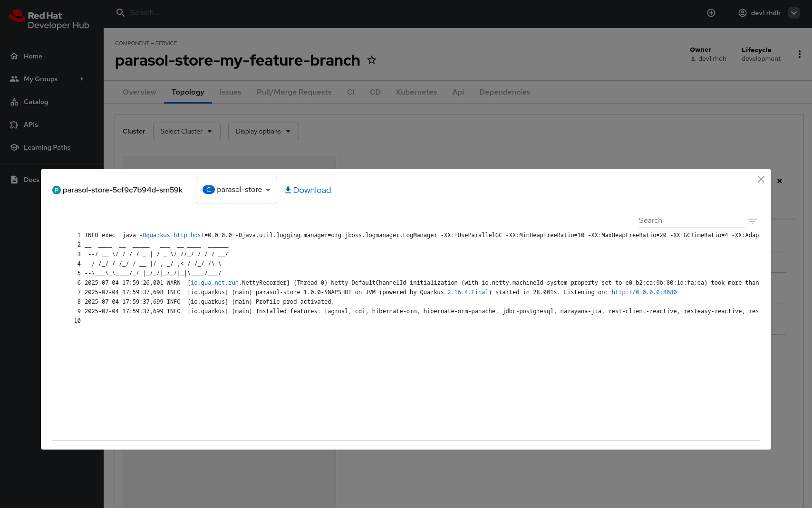The width and height of the screenshot is (812, 508).
Task: Click the Dquarkus.http.host link in log line 1
Action: (x=174, y=235)
